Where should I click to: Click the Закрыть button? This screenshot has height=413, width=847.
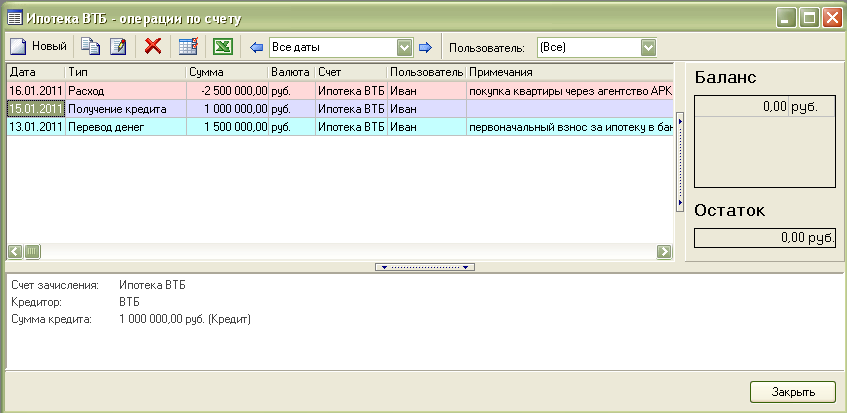tap(792, 391)
